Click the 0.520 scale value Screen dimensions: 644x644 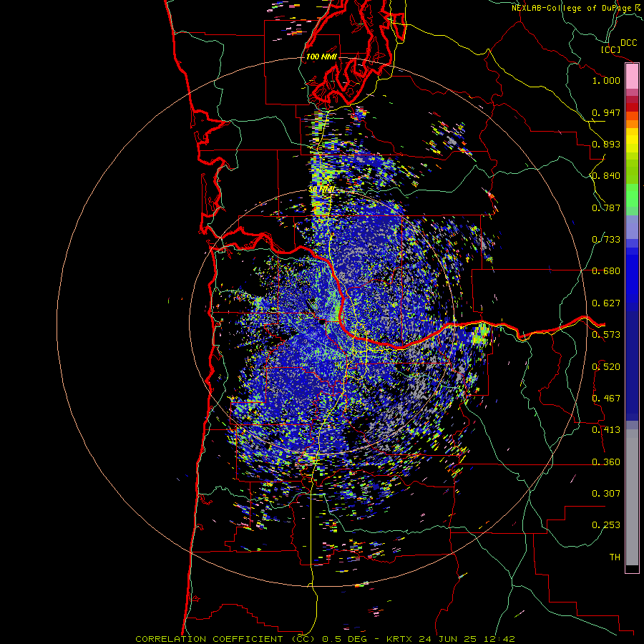(x=606, y=367)
